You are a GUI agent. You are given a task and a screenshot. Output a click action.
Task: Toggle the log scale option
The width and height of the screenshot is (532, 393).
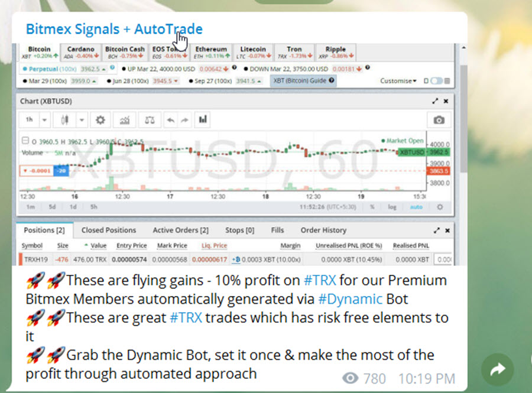tap(392, 207)
